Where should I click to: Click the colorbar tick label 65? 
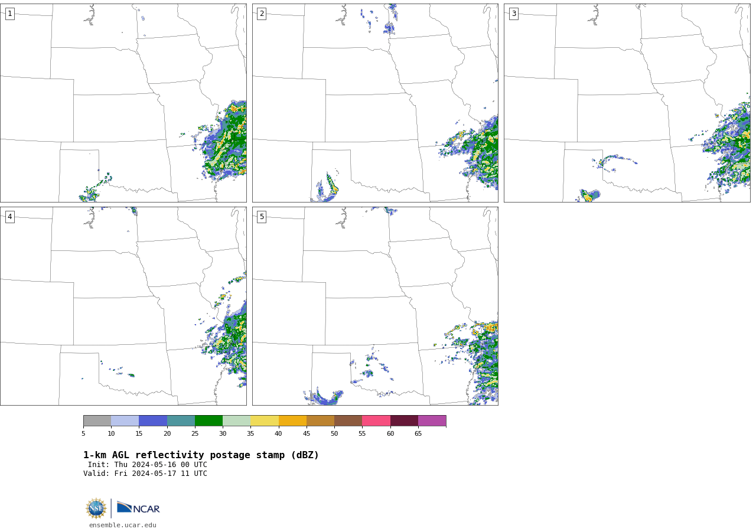418,434
